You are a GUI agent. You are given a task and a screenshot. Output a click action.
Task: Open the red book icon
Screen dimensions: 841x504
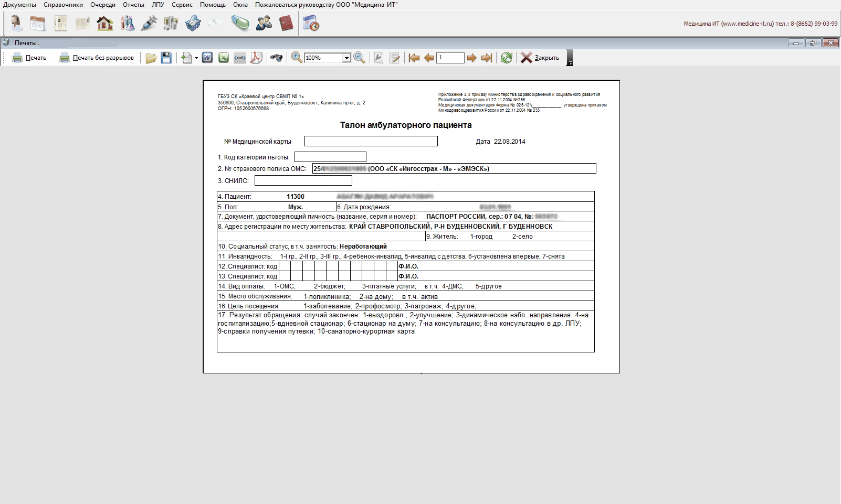point(286,23)
